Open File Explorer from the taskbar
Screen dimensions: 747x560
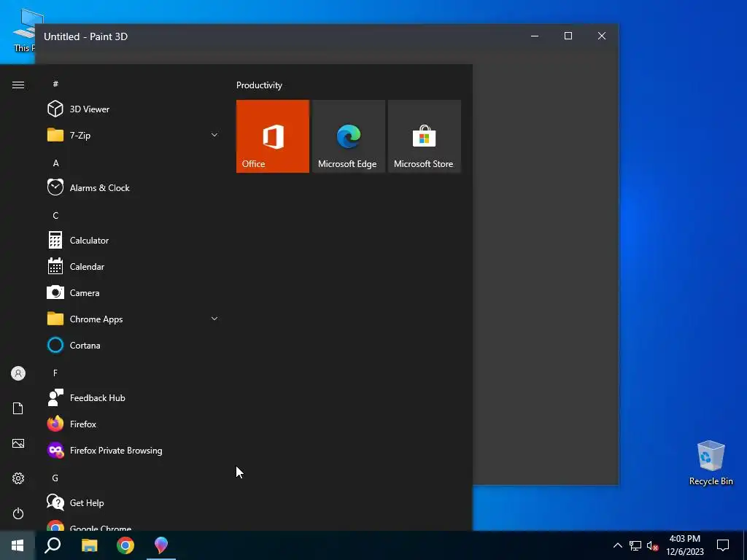(x=89, y=545)
